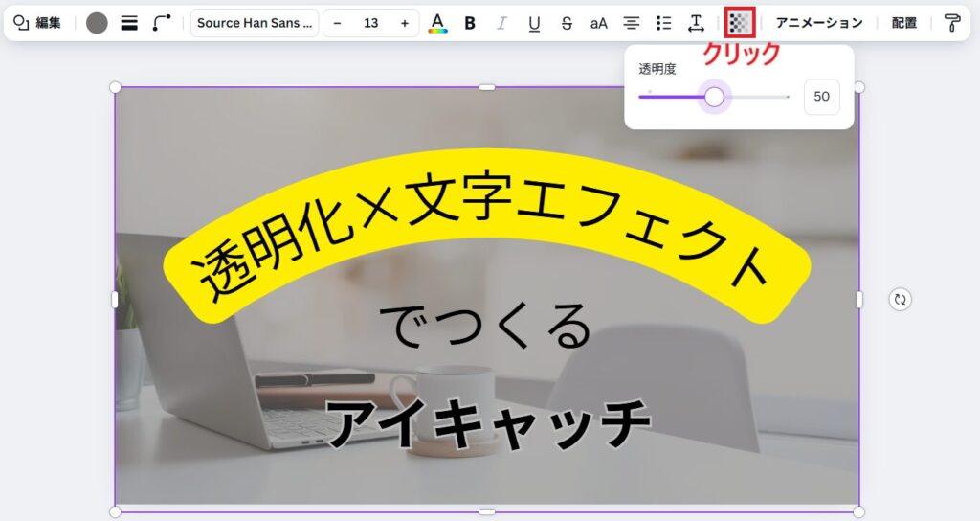Open the 配置 menu
The height and width of the screenshot is (521, 980).
[x=904, y=23]
